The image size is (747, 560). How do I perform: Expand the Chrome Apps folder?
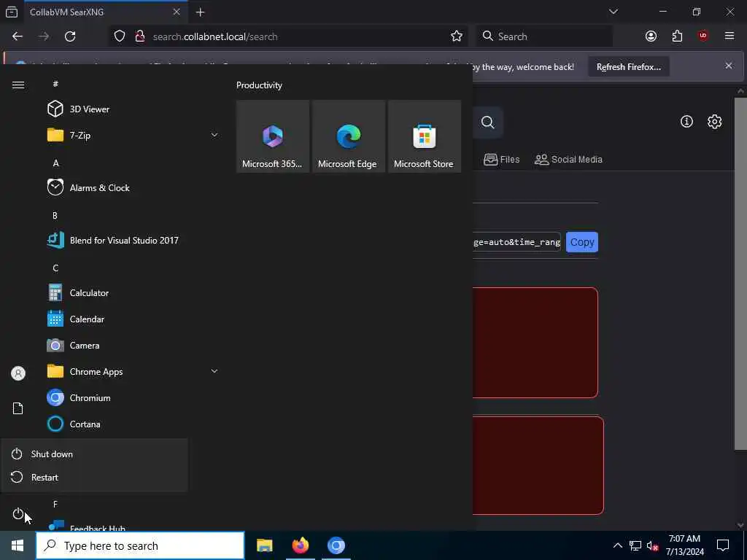click(x=133, y=371)
